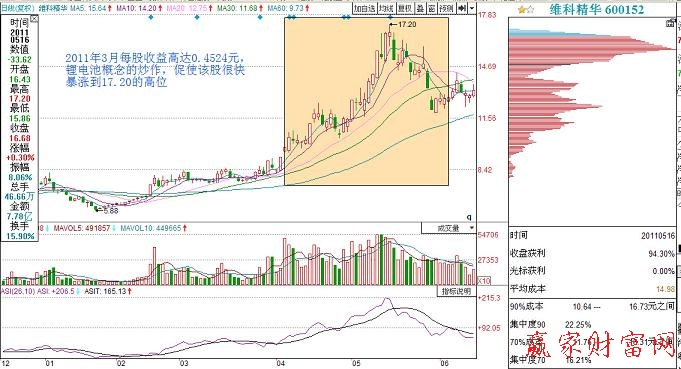The image size is (681, 369).
Task: Toggle the empty star next to 维科精华
Action: (530, 10)
